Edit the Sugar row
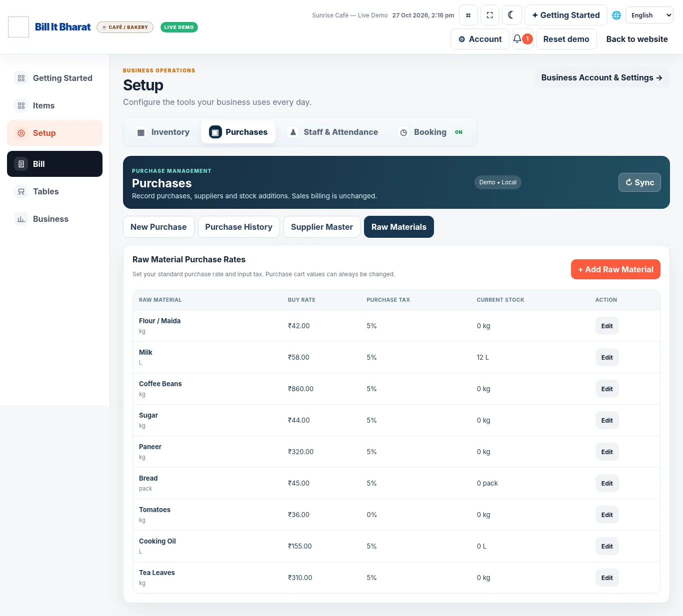Screen dimensions: 683x616 click(x=607, y=420)
